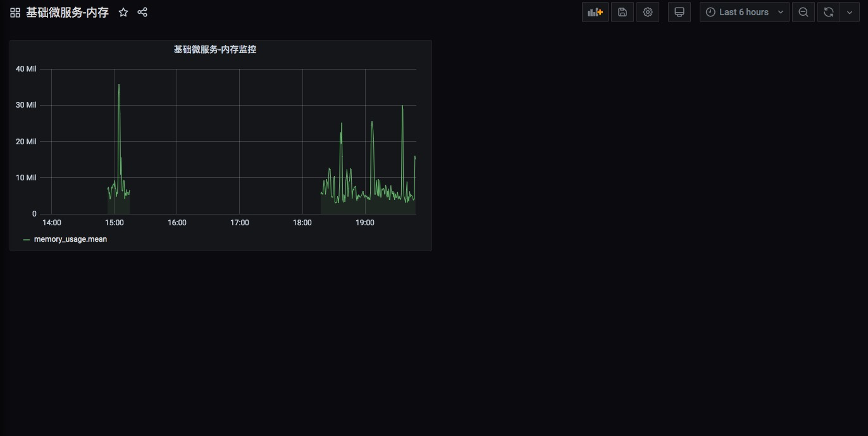The height and width of the screenshot is (436, 868).
Task: Click the 19:00 x-axis label
Action: tap(365, 223)
